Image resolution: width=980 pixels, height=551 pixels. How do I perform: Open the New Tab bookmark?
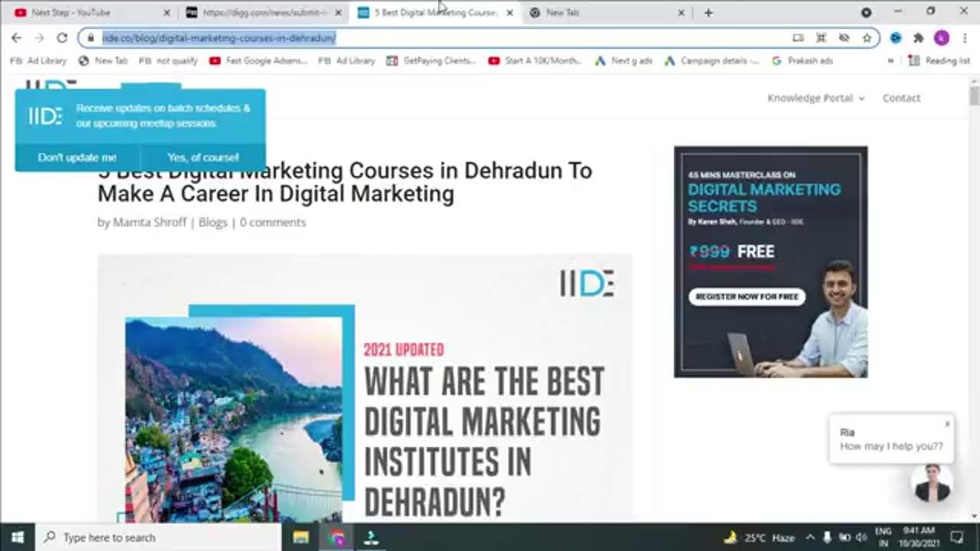click(103, 60)
